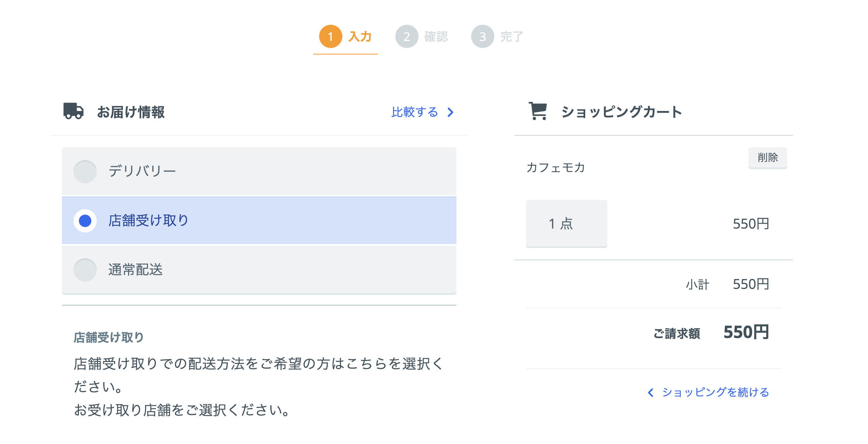Click the step 3 circle icon
The height and width of the screenshot is (444, 868).
pos(482,37)
